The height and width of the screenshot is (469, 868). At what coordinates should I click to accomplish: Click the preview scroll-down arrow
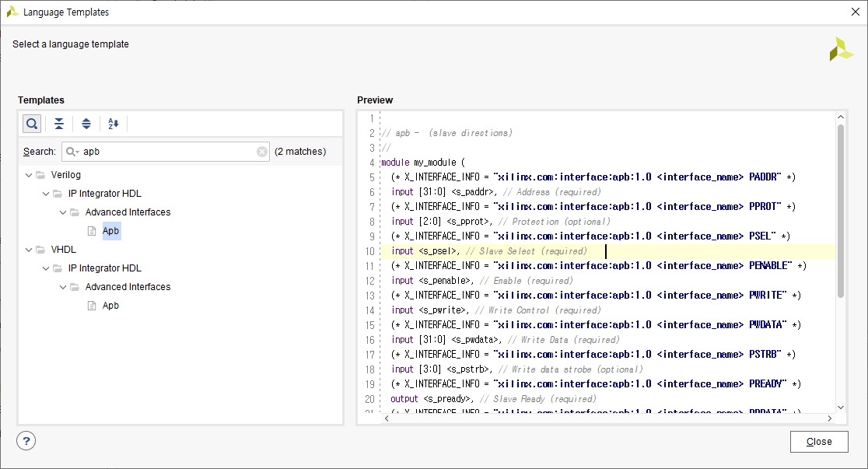[840, 407]
